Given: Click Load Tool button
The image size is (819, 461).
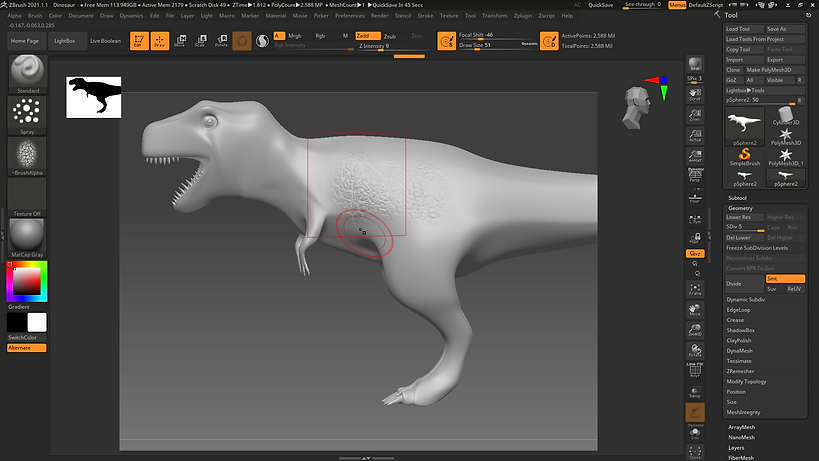Looking at the screenshot, I should [744, 29].
